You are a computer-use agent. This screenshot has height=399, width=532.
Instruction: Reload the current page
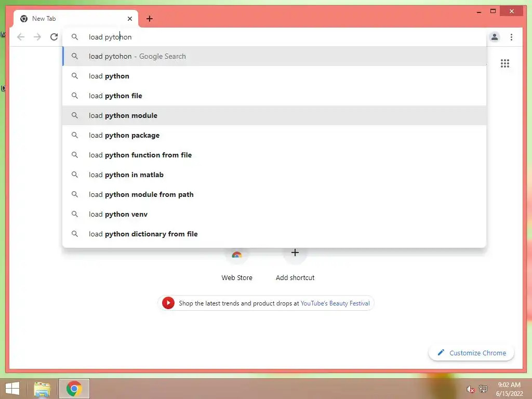click(54, 37)
